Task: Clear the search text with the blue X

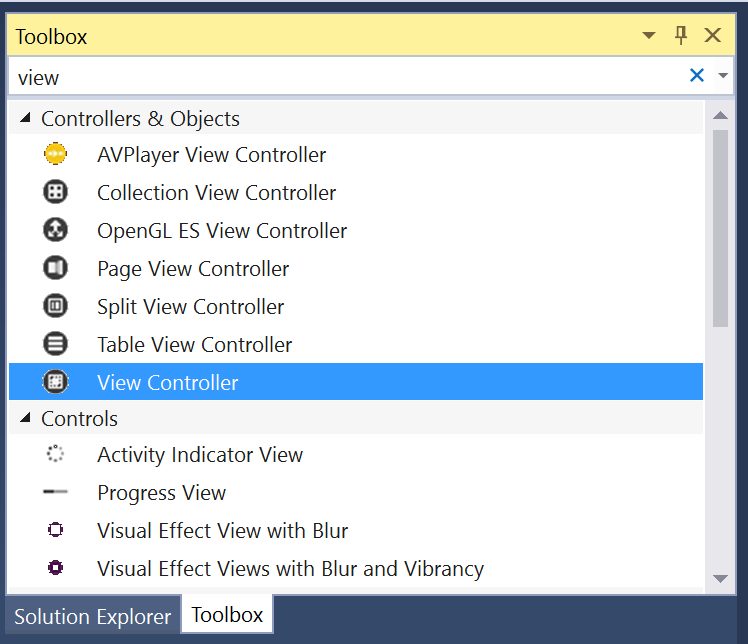Action: [x=697, y=75]
